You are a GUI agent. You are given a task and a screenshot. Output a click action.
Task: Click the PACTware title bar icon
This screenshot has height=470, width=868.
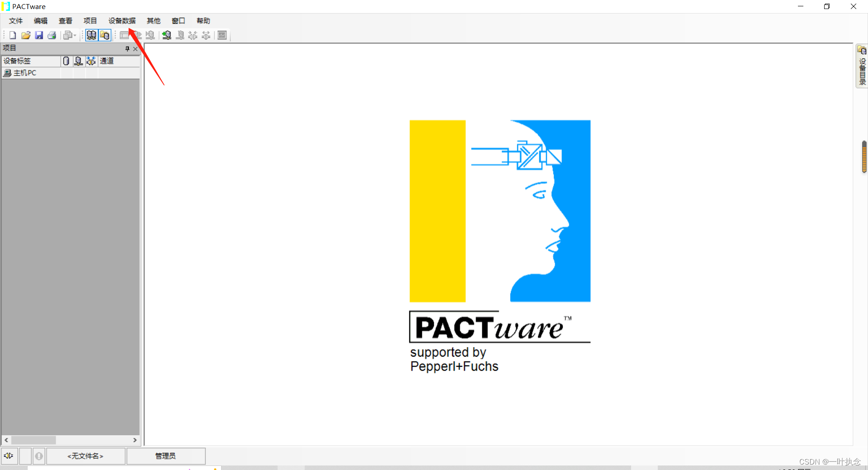tap(6, 6)
